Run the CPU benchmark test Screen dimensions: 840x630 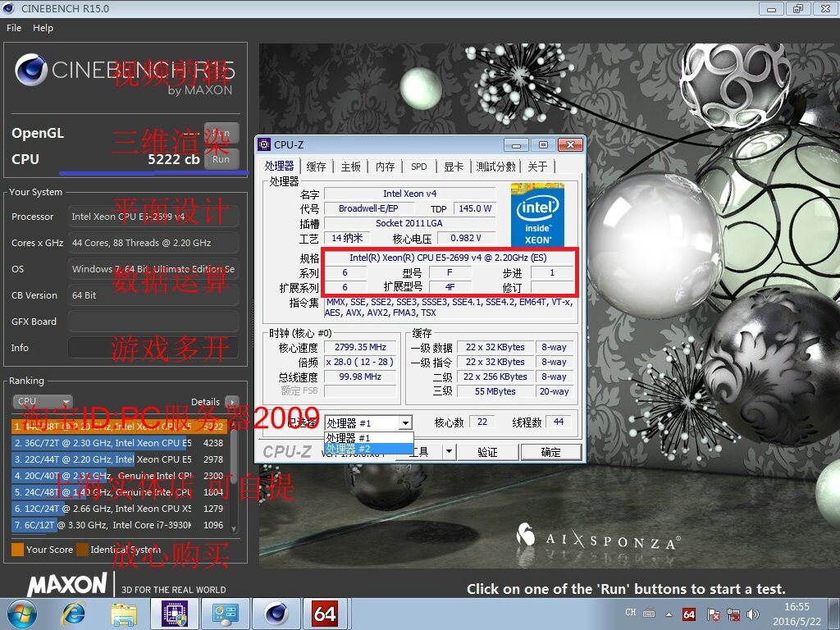[x=221, y=159]
